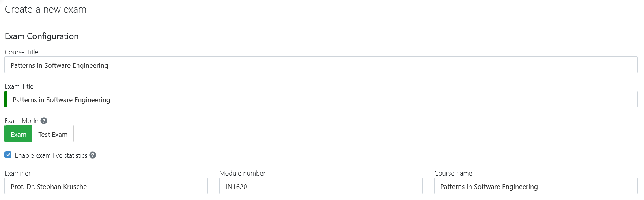Viewport: 644px width, 200px height.
Task: Click the Examiner label text
Action: (x=17, y=173)
